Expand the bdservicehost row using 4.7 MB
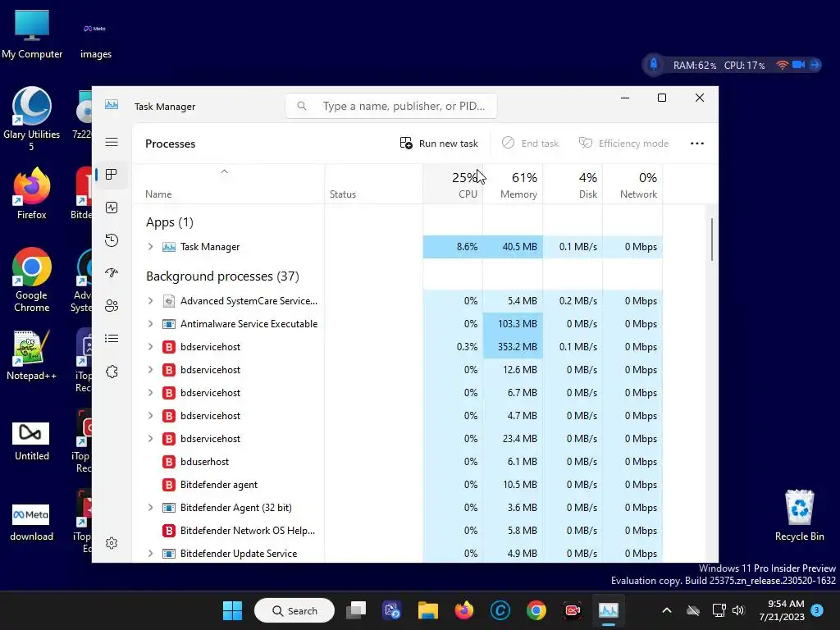 tap(151, 416)
